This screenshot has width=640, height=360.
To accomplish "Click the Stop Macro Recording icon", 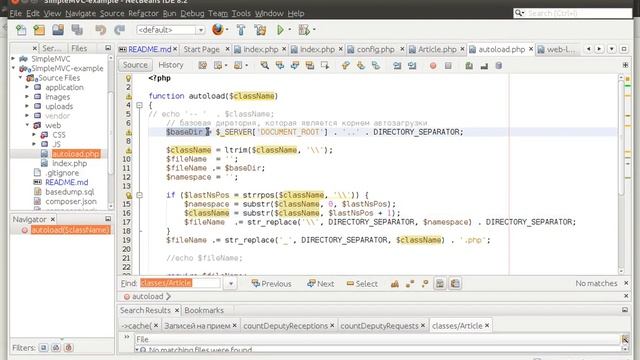I will pos(448,65).
